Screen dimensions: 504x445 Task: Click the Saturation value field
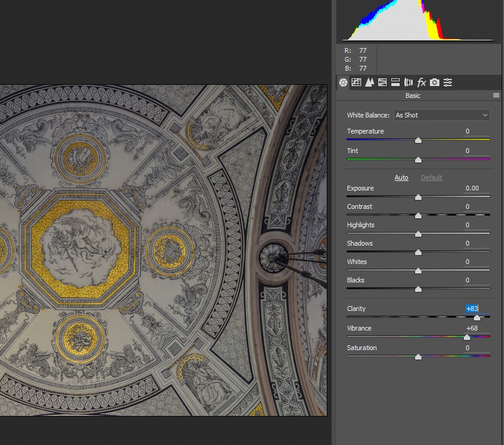click(x=476, y=348)
